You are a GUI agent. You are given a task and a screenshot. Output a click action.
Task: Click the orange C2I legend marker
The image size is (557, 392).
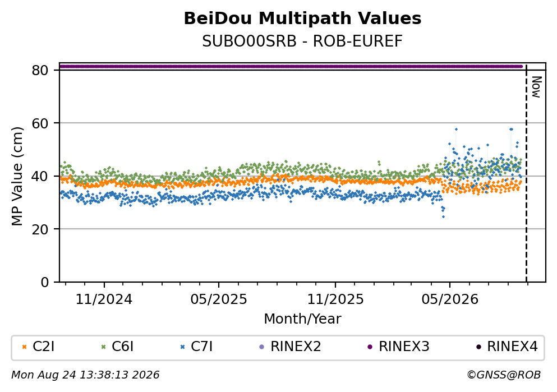coord(25,347)
